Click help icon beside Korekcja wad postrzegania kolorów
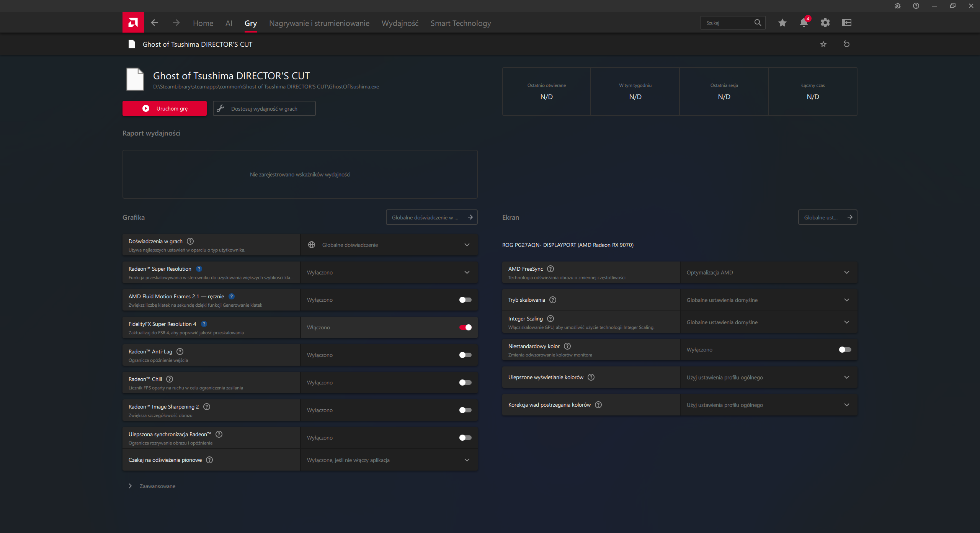This screenshot has width=980, height=533. click(598, 405)
